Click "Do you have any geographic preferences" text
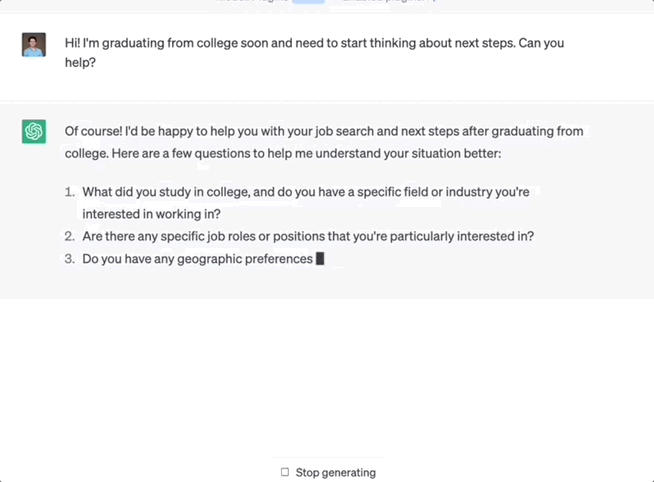 pos(197,259)
